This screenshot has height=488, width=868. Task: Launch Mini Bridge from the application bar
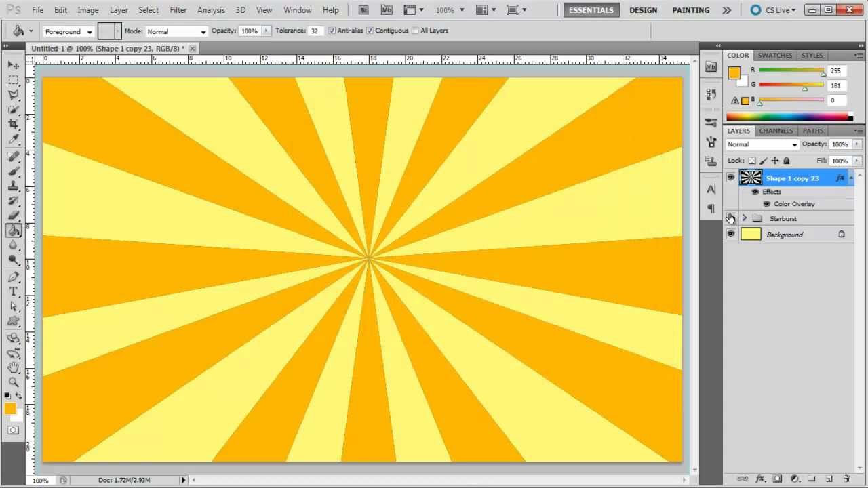pos(387,10)
